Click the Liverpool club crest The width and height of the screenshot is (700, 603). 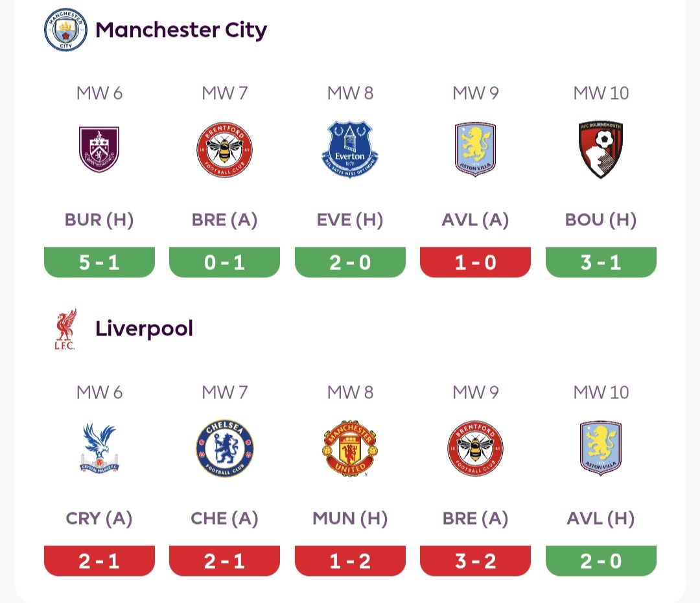(x=65, y=329)
